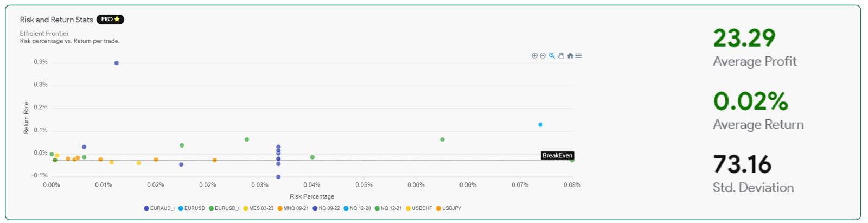The width and height of the screenshot is (868, 223).
Task: Click the zoom in plus icon
Action: 534,56
